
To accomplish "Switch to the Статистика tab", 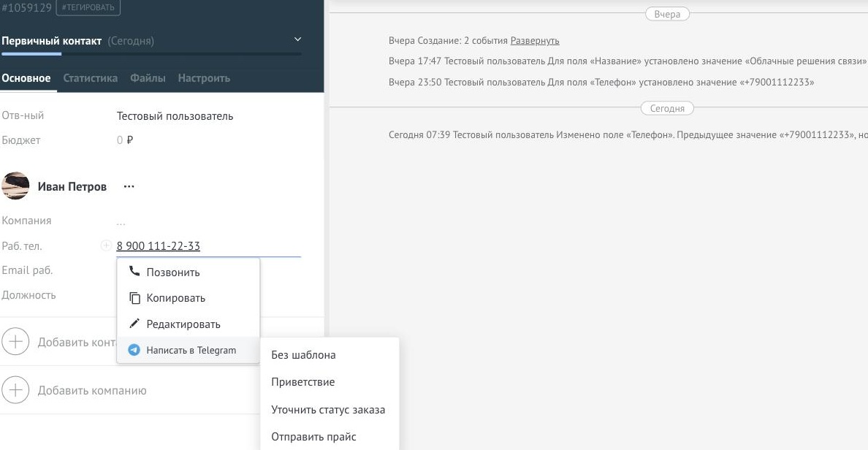I will (x=90, y=78).
